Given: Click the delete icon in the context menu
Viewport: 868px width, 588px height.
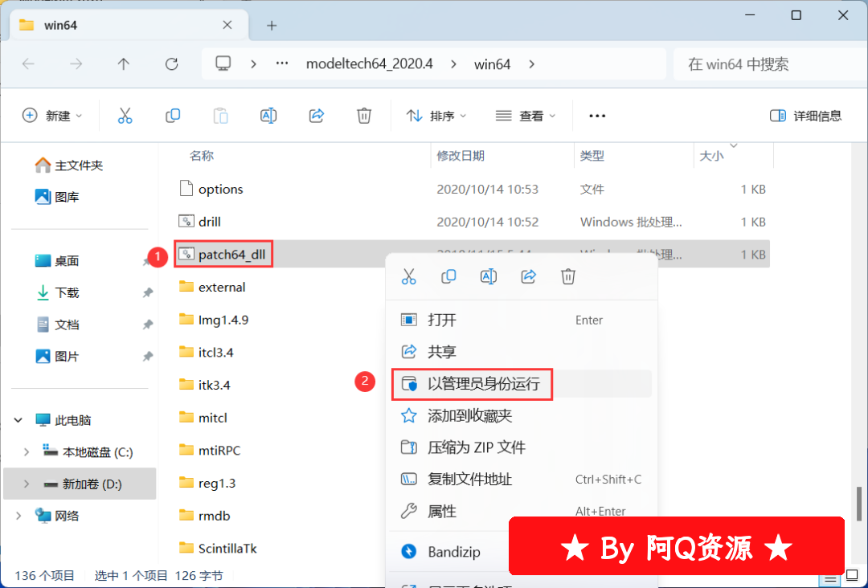Looking at the screenshot, I should tap(568, 277).
